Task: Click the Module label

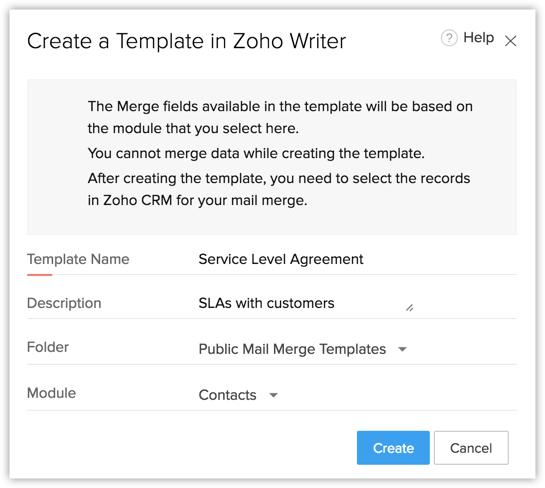Action: pyautogui.click(x=51, y=393)
